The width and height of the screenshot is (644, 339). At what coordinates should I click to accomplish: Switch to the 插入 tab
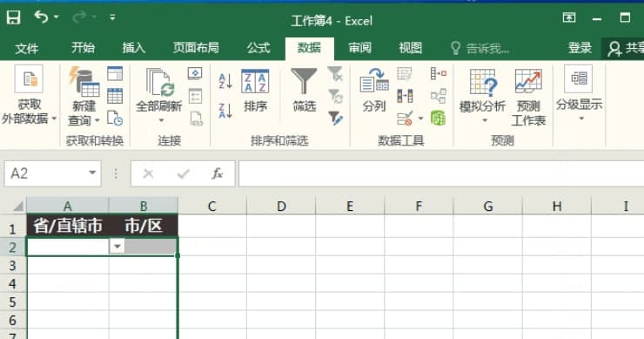(x=134, y=48)
